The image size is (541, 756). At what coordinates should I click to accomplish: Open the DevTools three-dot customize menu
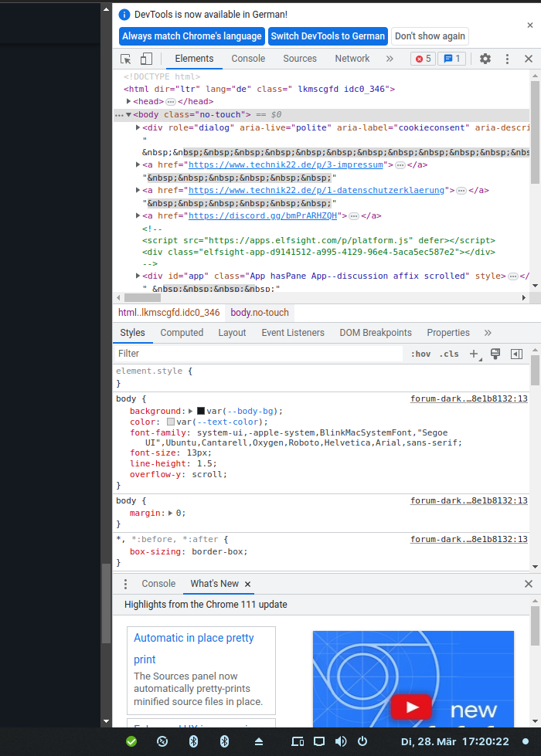[507, 59]
